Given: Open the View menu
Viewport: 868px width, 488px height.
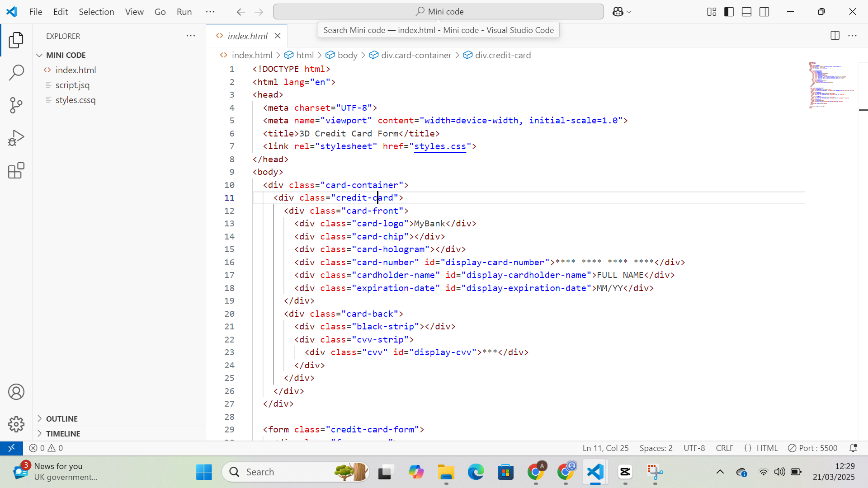Looking at the screenshot, I should 134,12.
